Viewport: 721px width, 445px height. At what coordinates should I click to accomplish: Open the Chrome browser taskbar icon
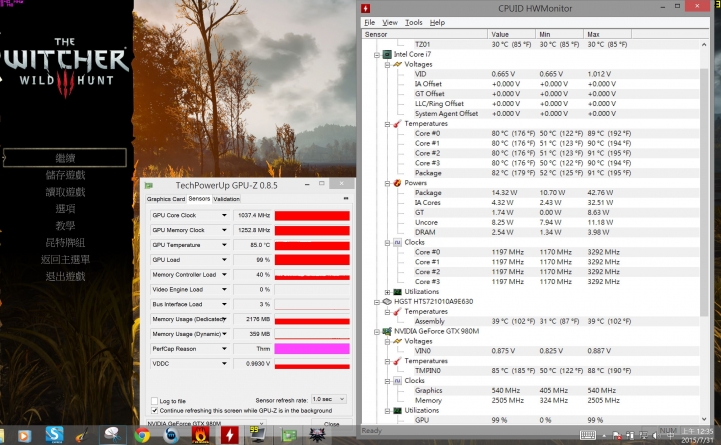click(142, 434)
